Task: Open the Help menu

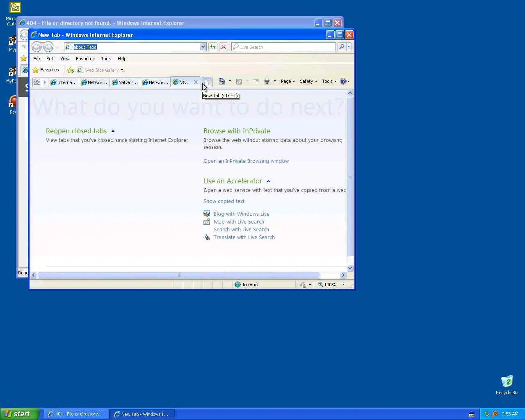Action: 122,59
